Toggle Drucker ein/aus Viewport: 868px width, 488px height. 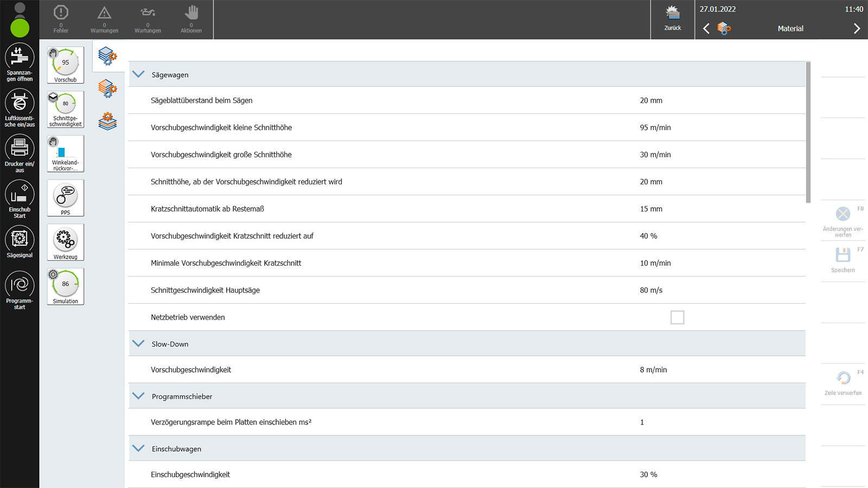[x=20, y=148]
